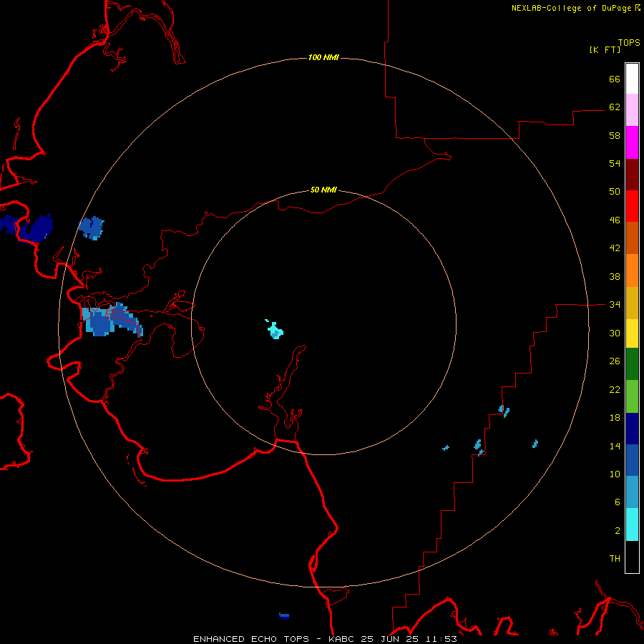Click the 50 NMI range ring label
The width and height of the screenshot is (644, 644).
point(323,190)
